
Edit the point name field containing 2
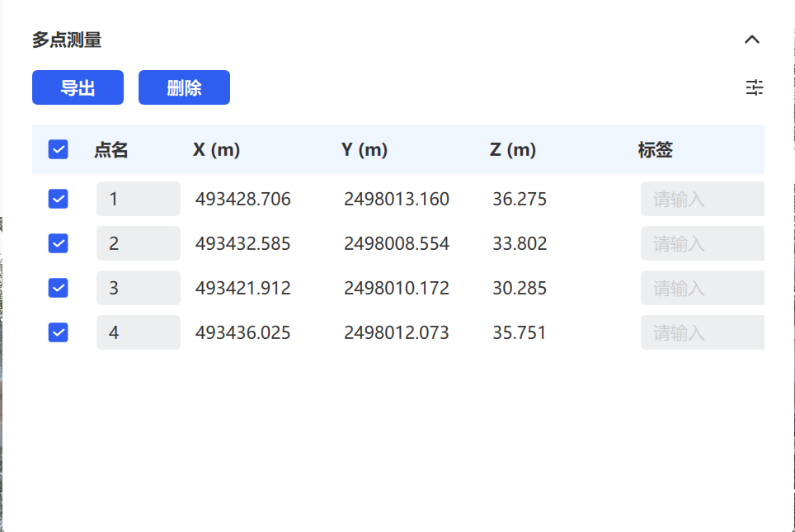[139, 243]
